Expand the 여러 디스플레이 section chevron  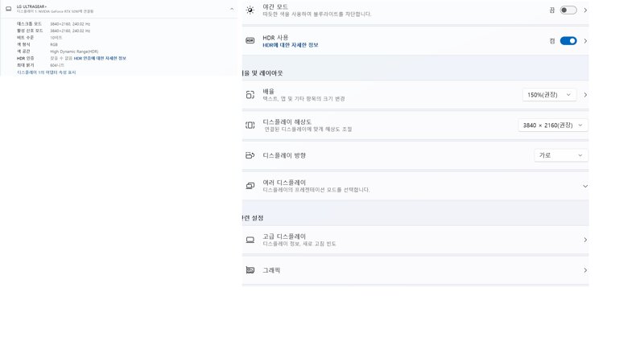tap(585, 186)
